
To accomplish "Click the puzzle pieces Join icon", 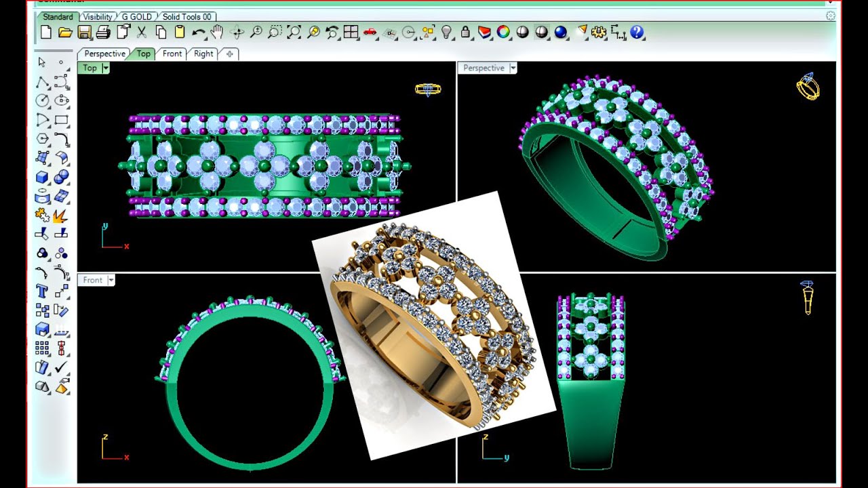I will [x=42, y=216].
